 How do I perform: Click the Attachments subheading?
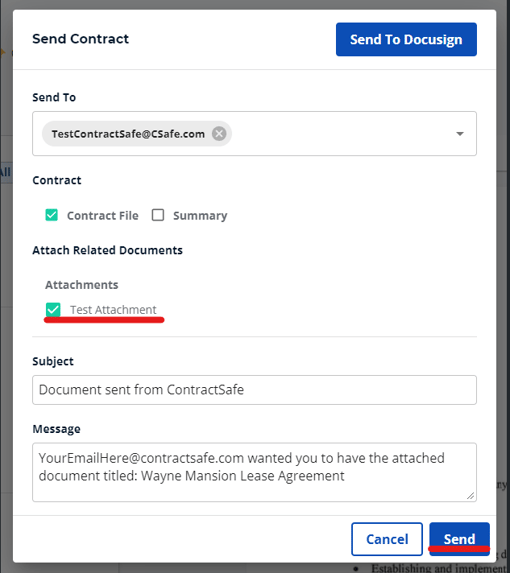[x=82, y=285]
